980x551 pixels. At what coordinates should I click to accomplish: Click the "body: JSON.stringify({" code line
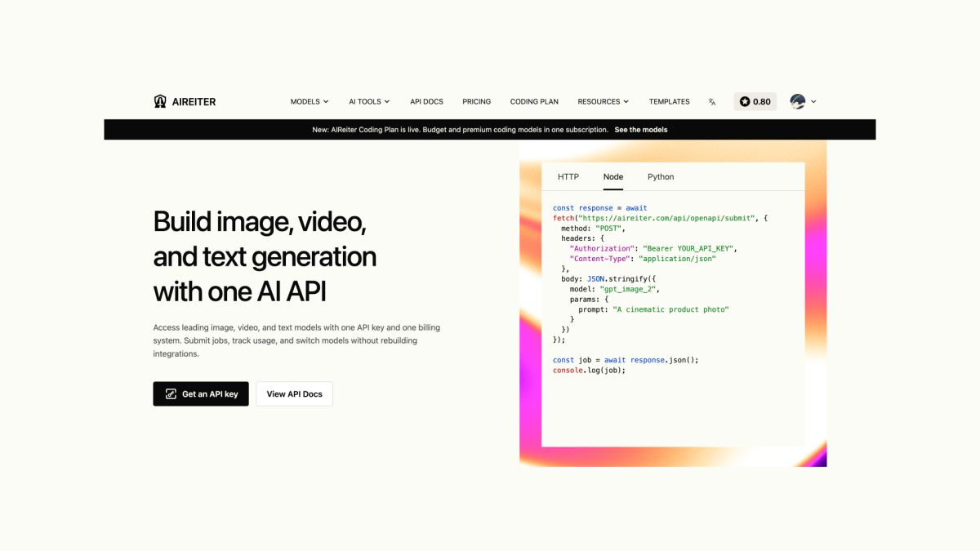click(x=608, y=279)
